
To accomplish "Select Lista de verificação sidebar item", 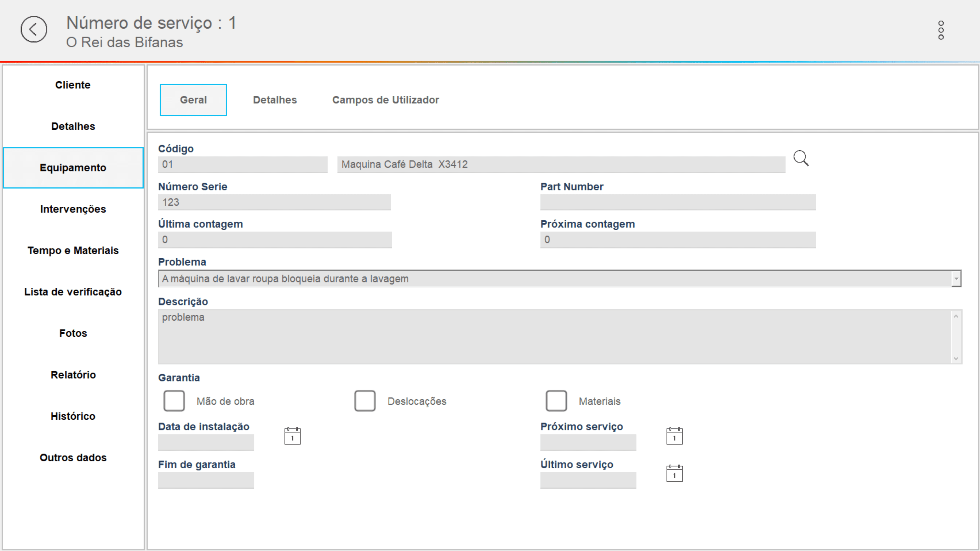I will [73, 292].
